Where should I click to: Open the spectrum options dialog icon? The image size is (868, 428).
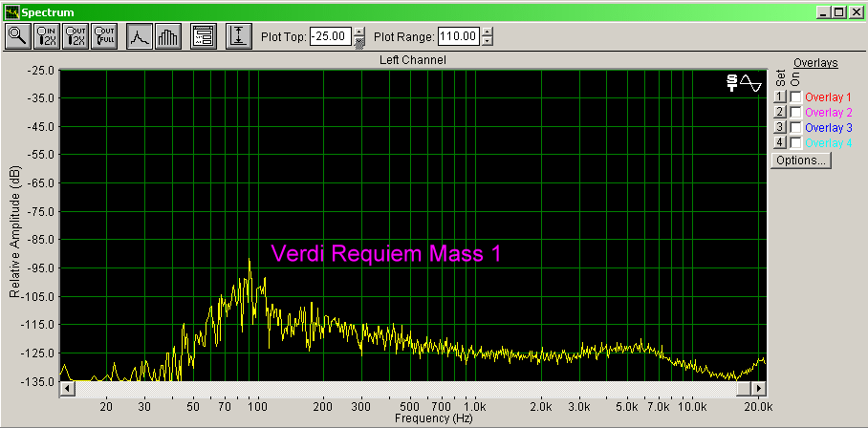click(204, 36)
